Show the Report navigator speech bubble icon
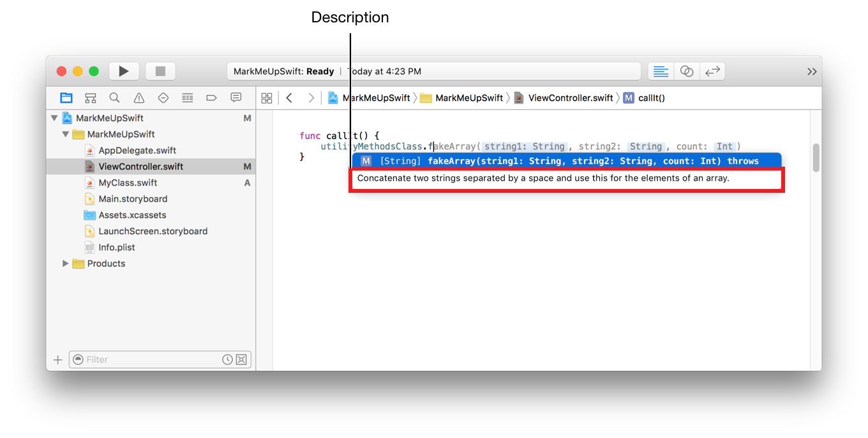This screenshot has height=438, width=868. click(236, 98)
